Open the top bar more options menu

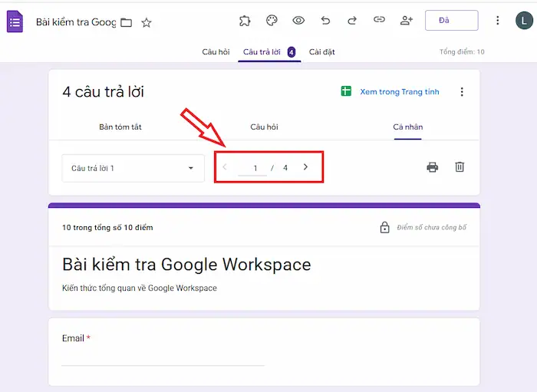[x=498, y=21]
